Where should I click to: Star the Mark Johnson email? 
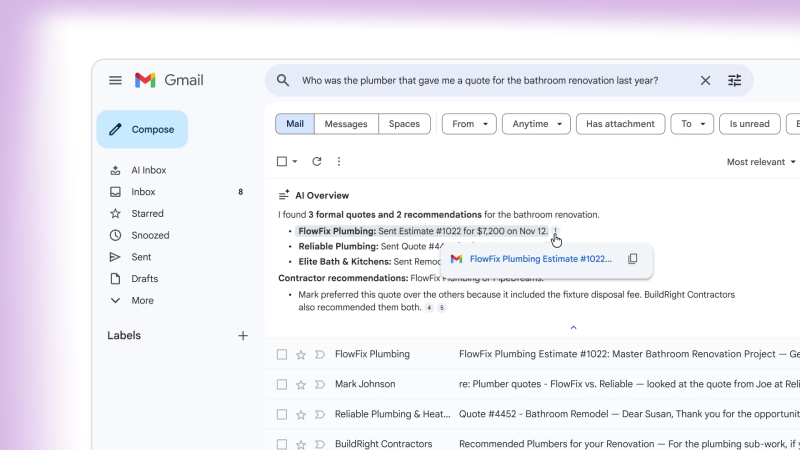[301, 385]
